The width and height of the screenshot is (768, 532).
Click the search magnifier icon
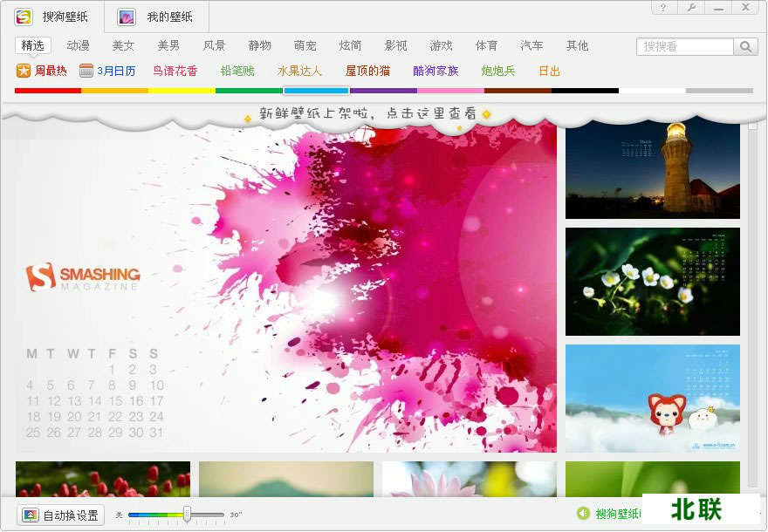[746, 46]
